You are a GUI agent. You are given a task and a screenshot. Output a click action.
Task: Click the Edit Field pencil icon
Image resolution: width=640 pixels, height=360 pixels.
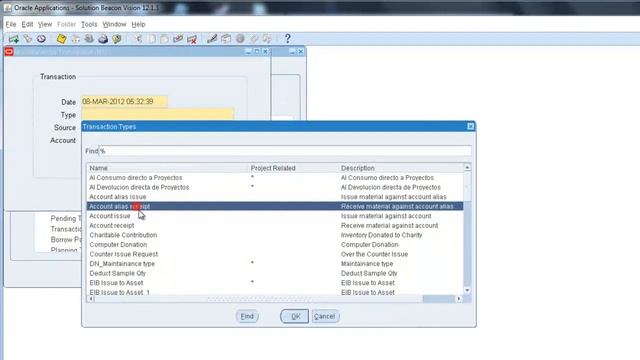[x=212, y=39]
